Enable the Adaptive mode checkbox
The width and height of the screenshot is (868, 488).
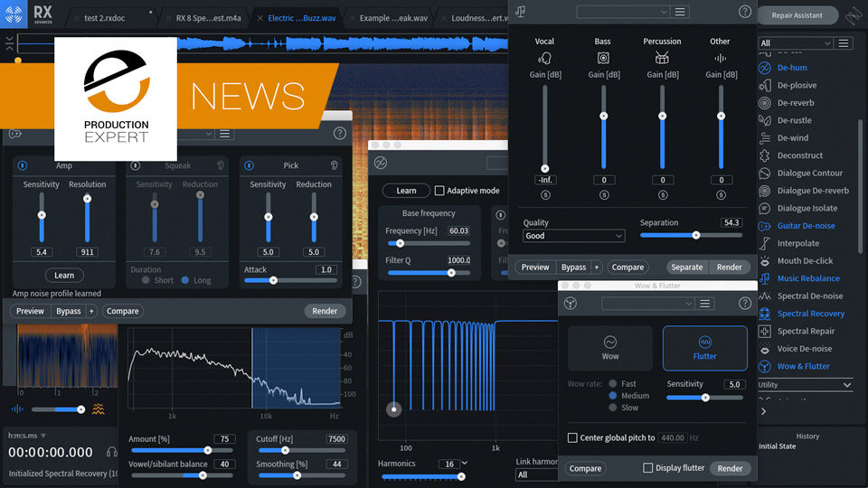(x=439, y=191)
